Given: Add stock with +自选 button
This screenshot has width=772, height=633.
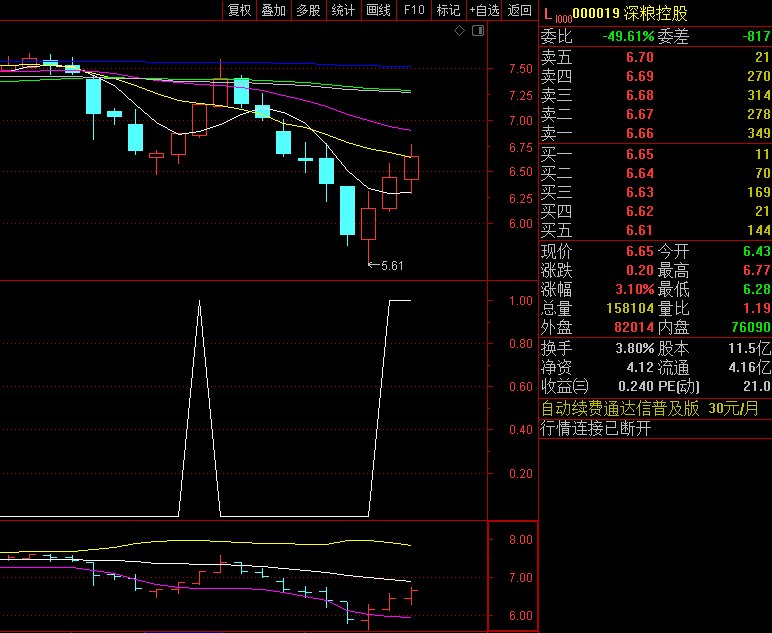Looking at the screenshot, I should point(484,10).
